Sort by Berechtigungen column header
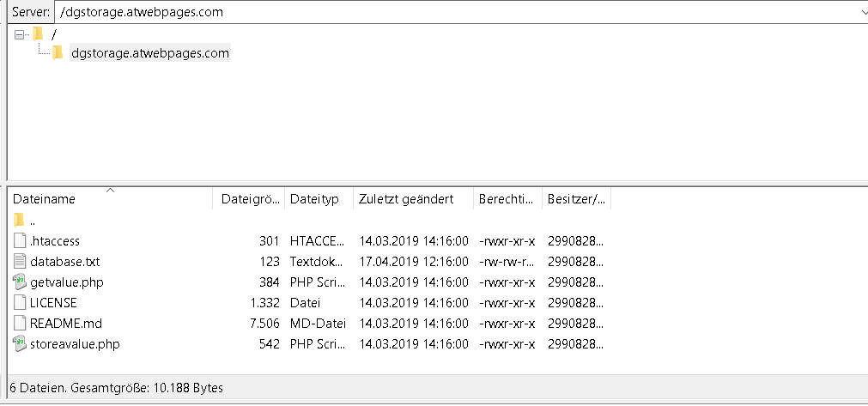 pos(508,199)
